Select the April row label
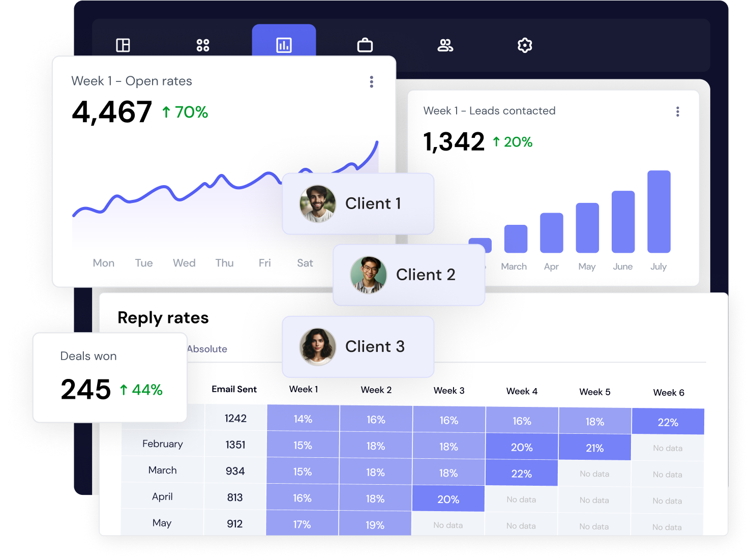Screen dimensions: 751x560 point(162,496)
